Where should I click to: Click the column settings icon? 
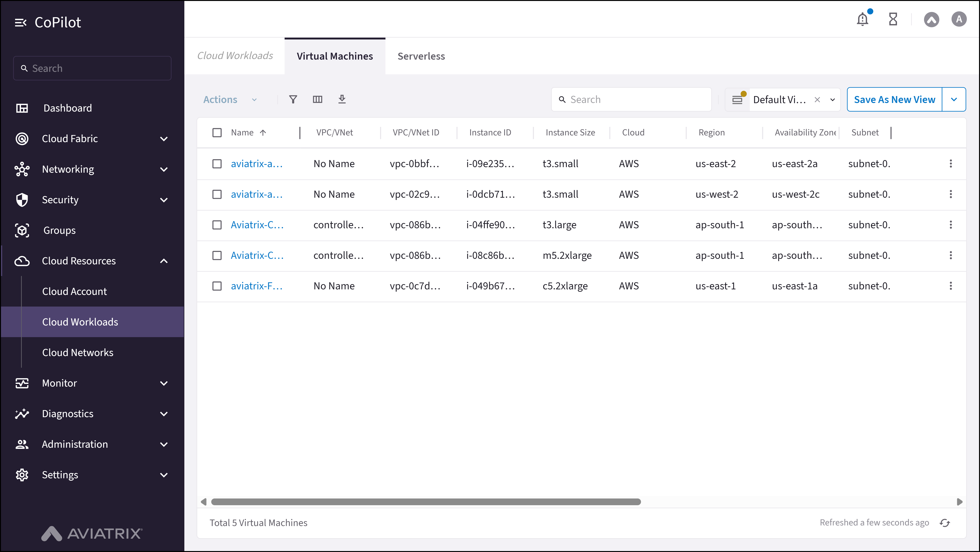(318, 99)
